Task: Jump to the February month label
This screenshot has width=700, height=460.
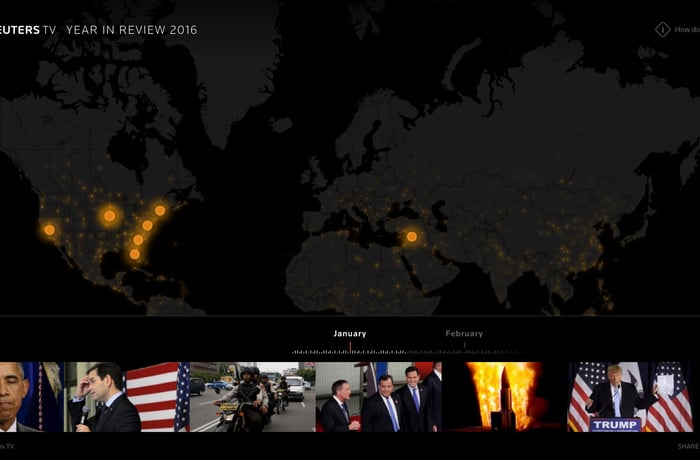Action: [x=464, y=334]
